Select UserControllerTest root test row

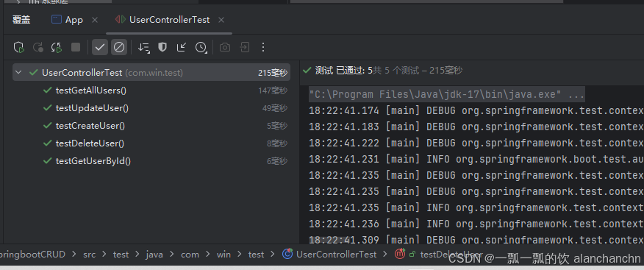coord(151,72)
